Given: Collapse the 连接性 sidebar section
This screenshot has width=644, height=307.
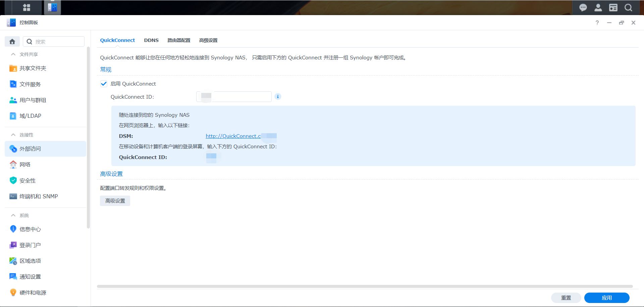Looking at the screenshot, I should (13, 135).
